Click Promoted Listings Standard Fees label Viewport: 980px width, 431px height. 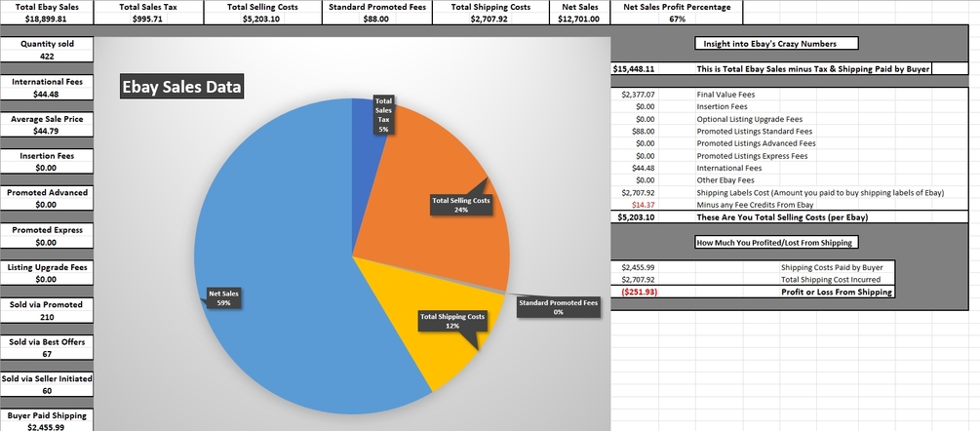[755, 132]
